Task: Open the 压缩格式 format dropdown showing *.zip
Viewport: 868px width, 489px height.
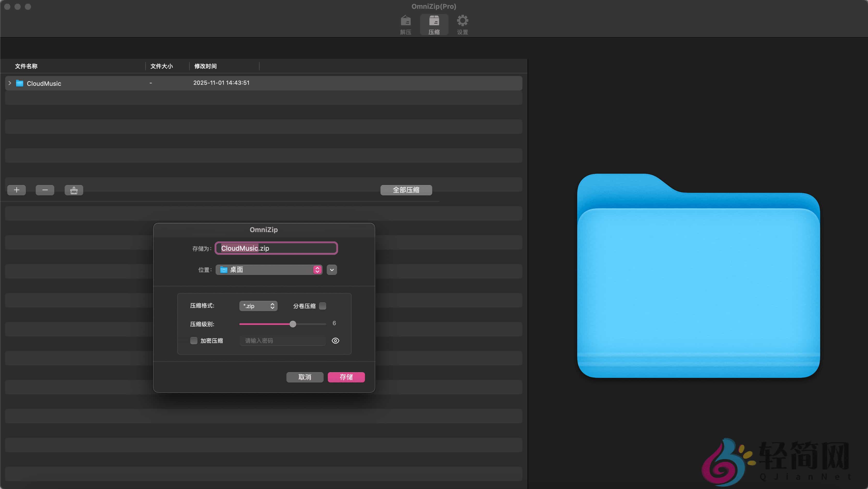Action: pyautogui.click(x=258, y=306)
